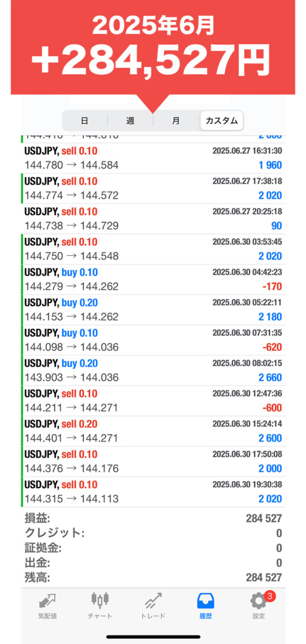This screenshot has width=306, height=644.
Task: Select the 日 period segment
Action: point(84,121)
